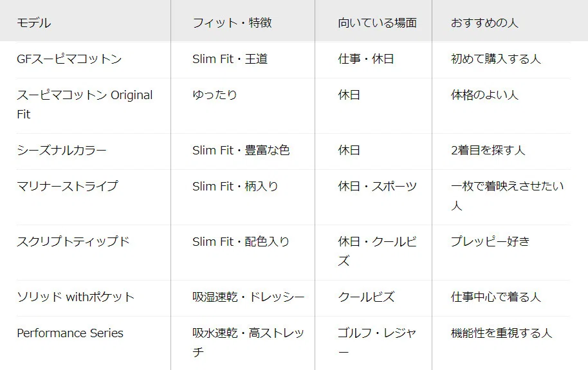Select the 初めて購入する人 recommendation cell
Image resolution: width=588 pixels, height=370 pixels.
point(496,59)
